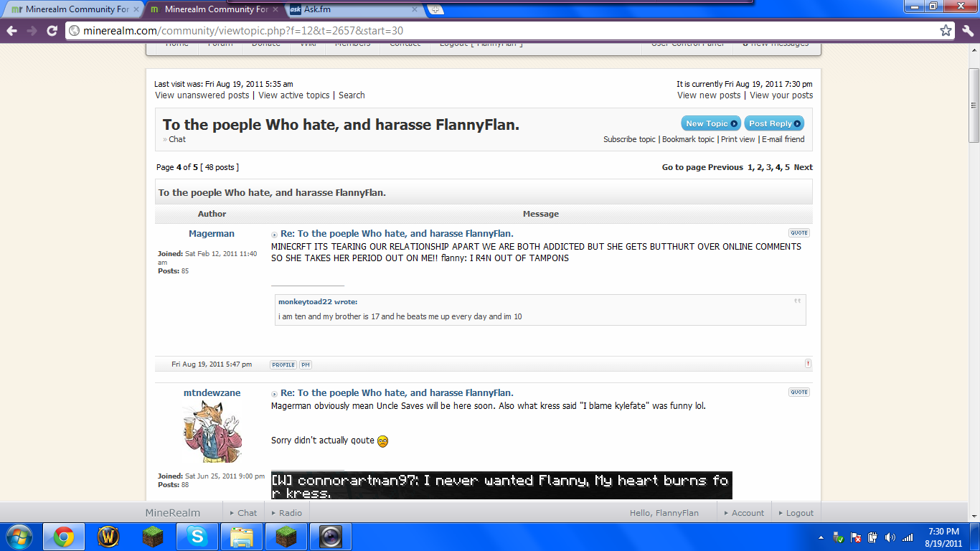Show hidden icons in the system tray
Image resolution: width=980 pixels, height=551 pixels.
pyautogui.click(x=822, y=536)
